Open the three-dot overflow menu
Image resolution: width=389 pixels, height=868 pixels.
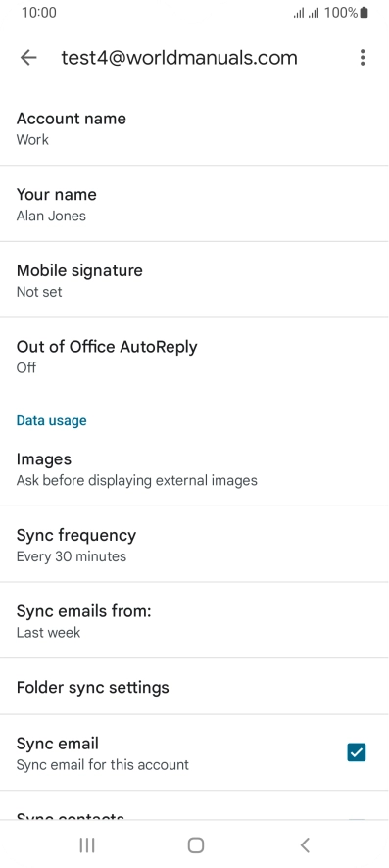click(363, 58)
